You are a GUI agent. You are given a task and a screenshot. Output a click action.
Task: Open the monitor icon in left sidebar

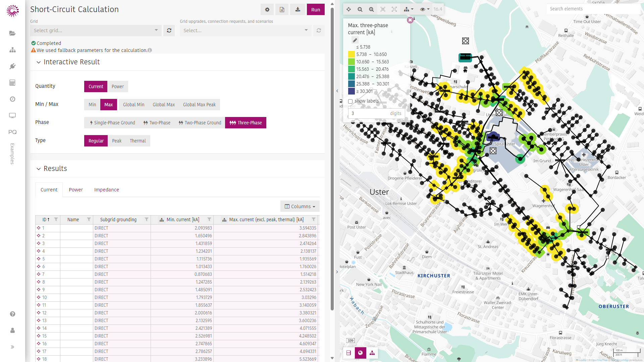pyautogui.click(x=12, y=116)
